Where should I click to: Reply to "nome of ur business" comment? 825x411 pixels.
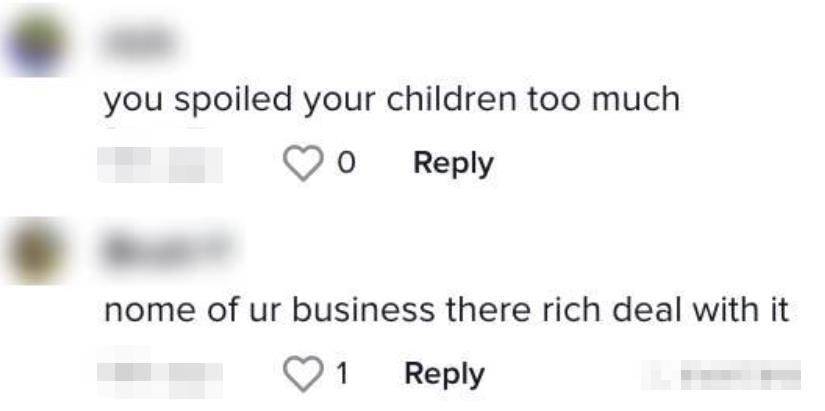(444, 375)
